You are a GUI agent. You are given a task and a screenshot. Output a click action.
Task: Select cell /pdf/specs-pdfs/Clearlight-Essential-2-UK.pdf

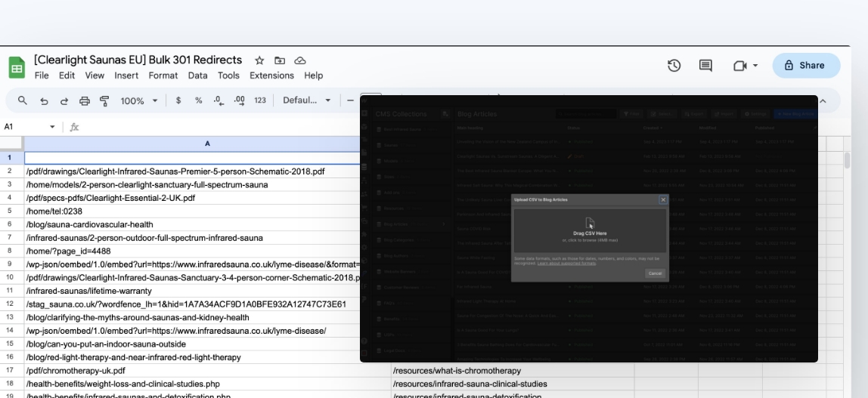point(192,198)
